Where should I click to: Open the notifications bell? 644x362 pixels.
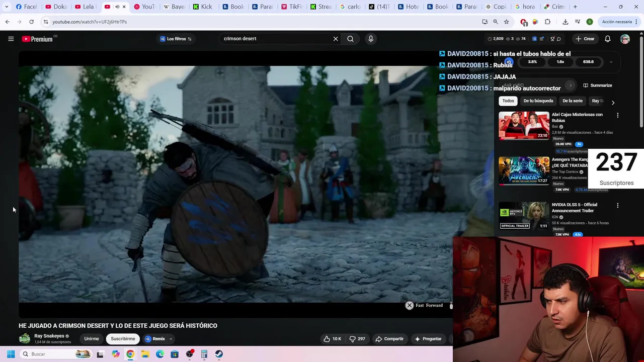(x=607, y=39)
